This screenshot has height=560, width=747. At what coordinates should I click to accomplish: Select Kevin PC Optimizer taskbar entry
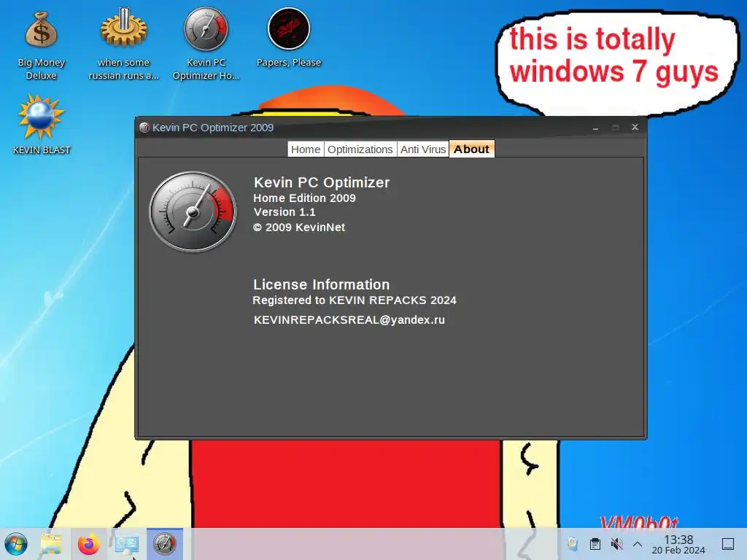pyautogui.click(x=165, y=544)
